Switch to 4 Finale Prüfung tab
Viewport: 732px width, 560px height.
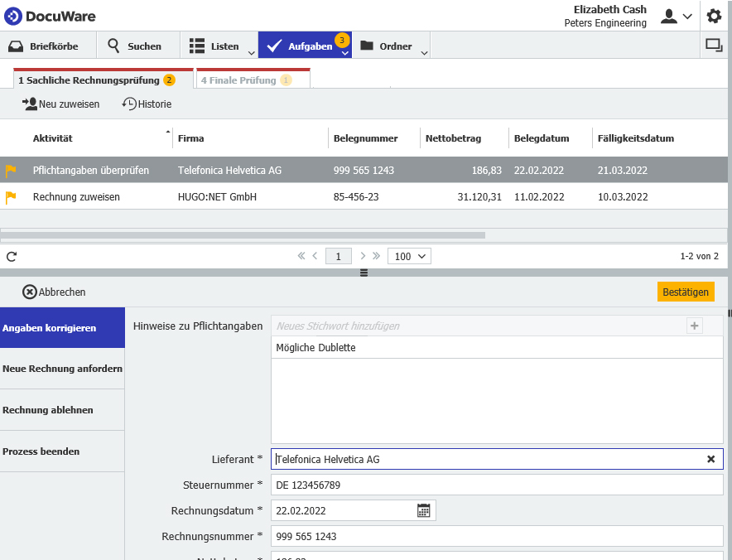pyautogui.click(x=245, y=80)
